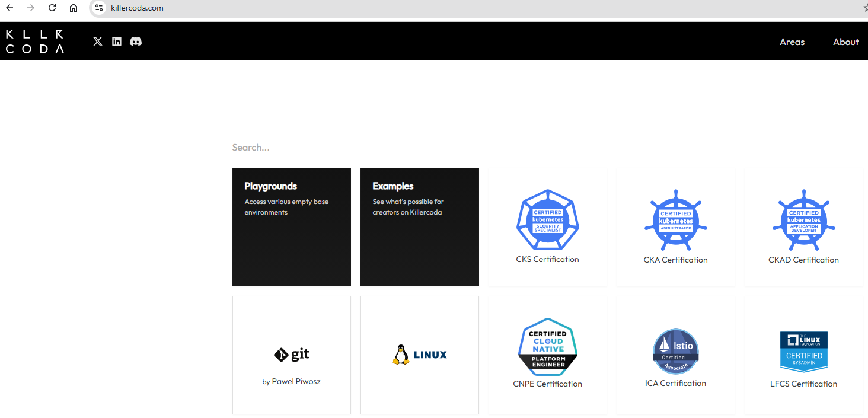The height and width of the screenshot is (418, 868).
Task: Open the LinkedIn icon in header
Action: (x=117, y=42)
